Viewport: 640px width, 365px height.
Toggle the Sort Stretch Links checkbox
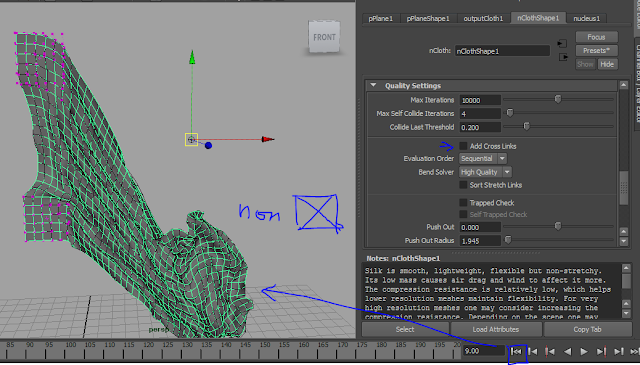pos(463,185)
